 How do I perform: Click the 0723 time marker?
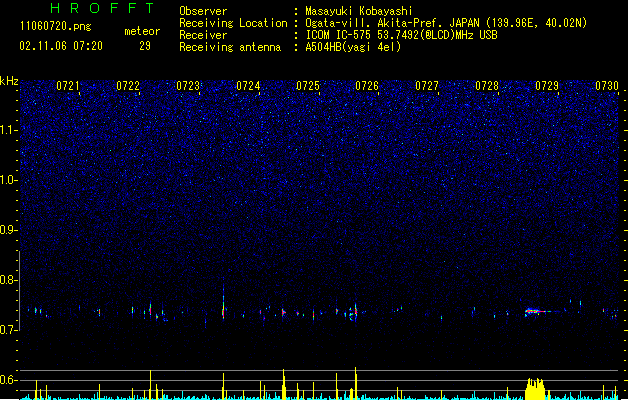click(x=188, y=86)
